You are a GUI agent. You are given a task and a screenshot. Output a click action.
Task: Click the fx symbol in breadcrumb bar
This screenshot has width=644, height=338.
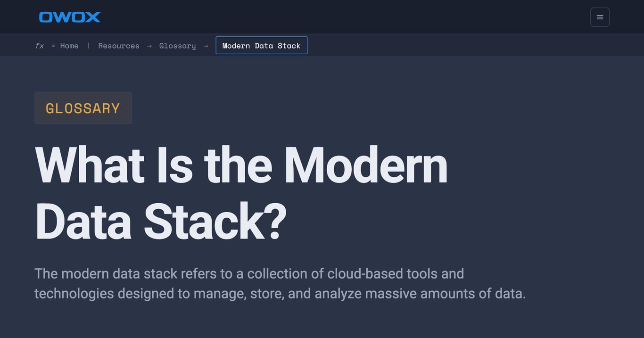40,46
